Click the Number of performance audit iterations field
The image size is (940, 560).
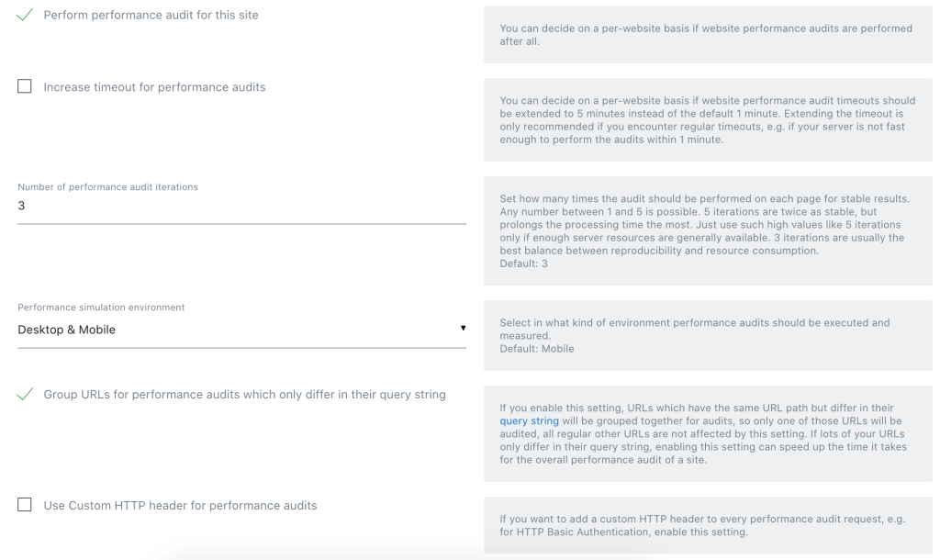tap(241, 207)
